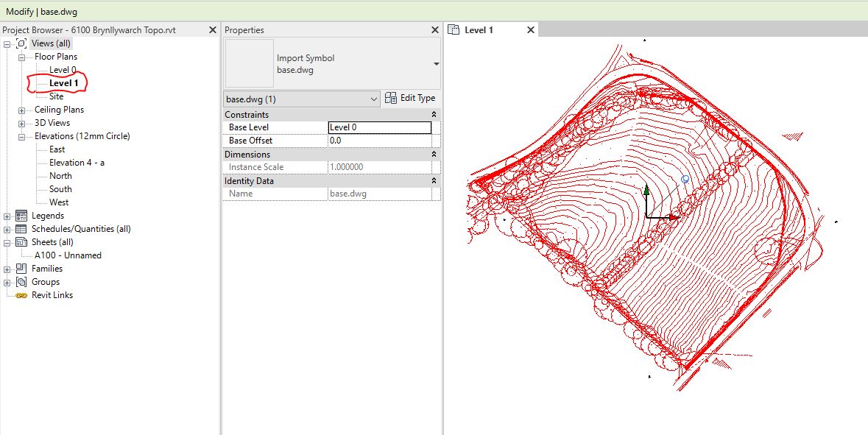This screenshot has height=435, width=868.
Task: Click the Edit Type button
Action: pos(410,98)
